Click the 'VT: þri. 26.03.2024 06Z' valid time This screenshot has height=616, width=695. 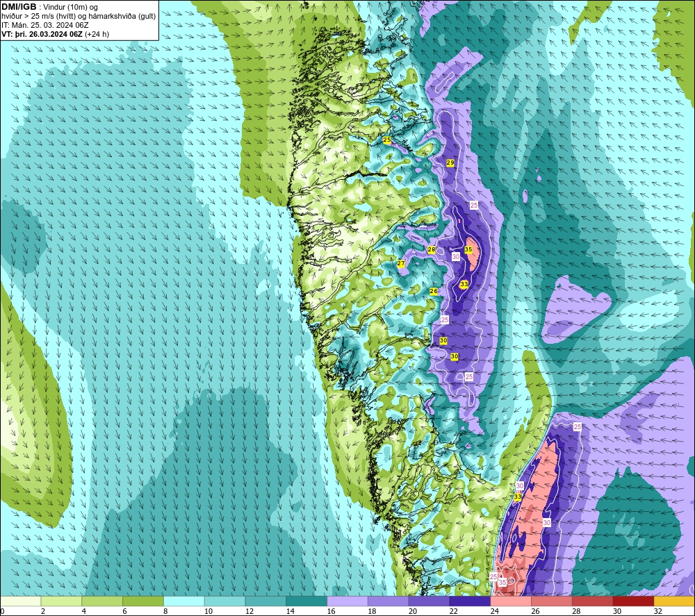point(42,34)
